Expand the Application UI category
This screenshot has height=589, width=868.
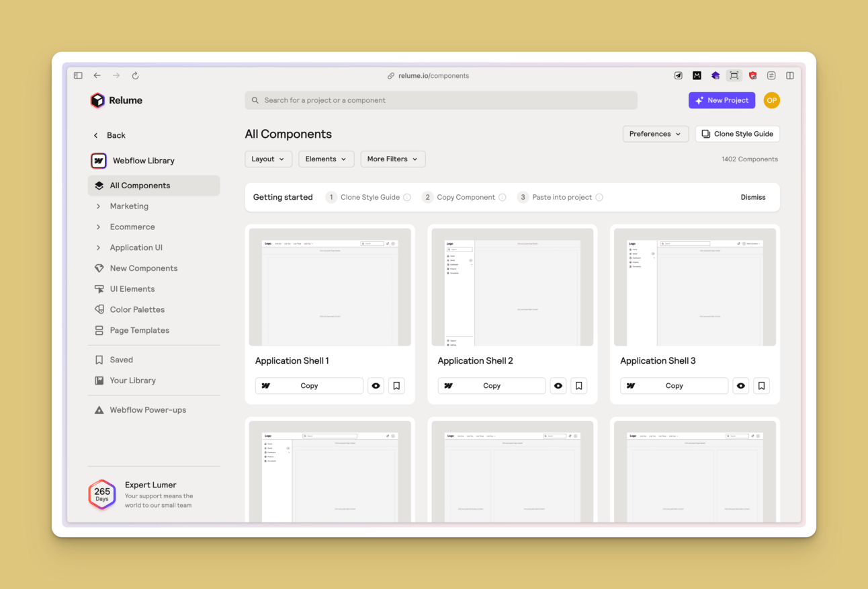[x=99, y=247]
